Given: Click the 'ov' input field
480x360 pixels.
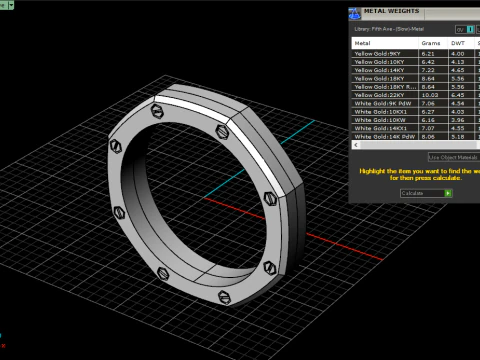Looking at the screenshot, I should point(461,29).
